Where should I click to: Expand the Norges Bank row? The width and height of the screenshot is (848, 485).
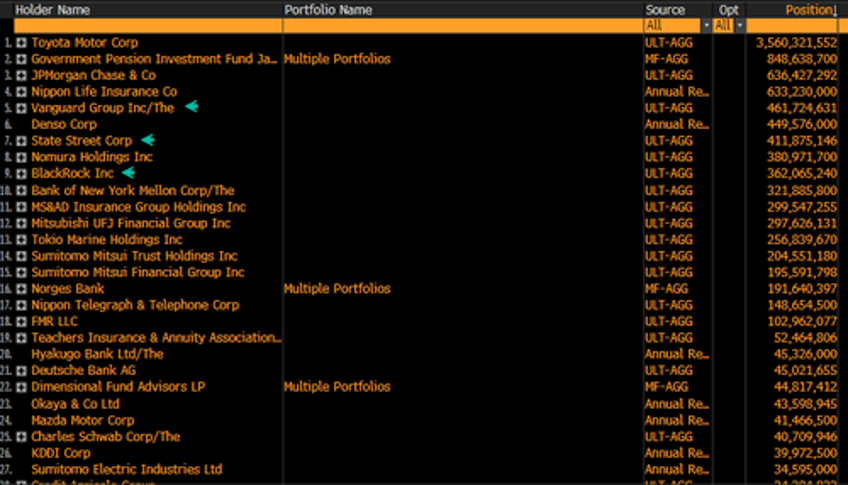(21, 289)
